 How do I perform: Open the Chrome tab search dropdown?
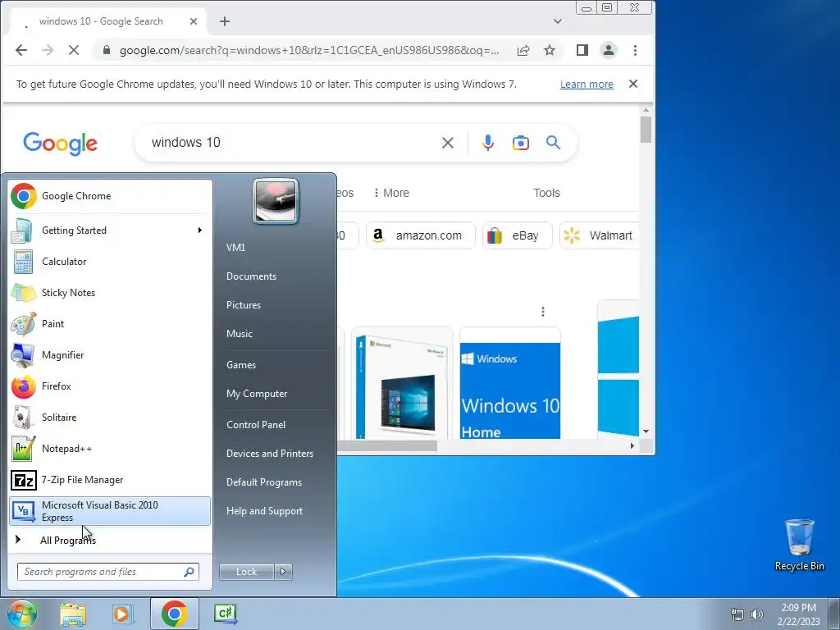[558, 21]
